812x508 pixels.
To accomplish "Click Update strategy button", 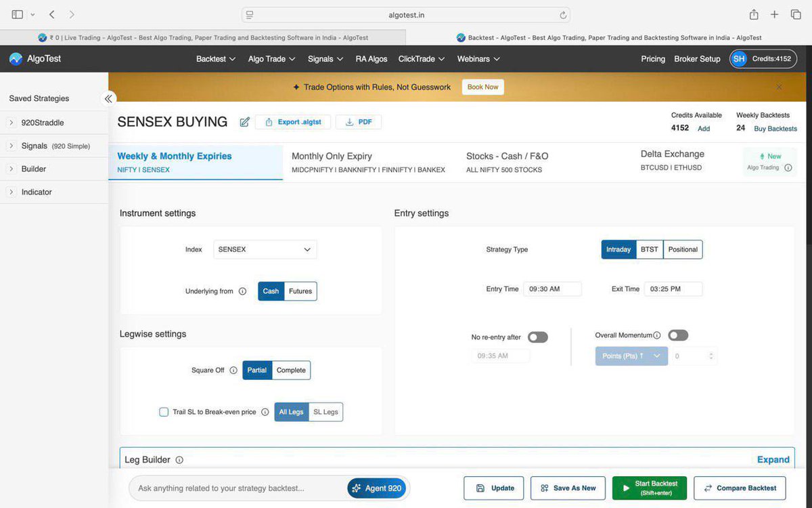I will click(x=495, y=488).
